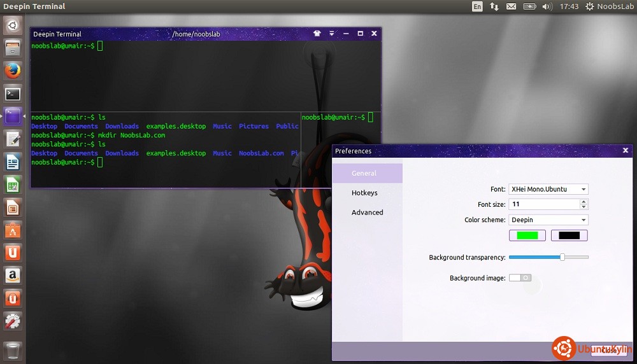The width and height of the screenshot is (637, 364).
Task: Open LibreOffice Calc from the dock
Action: coord(13,185)
